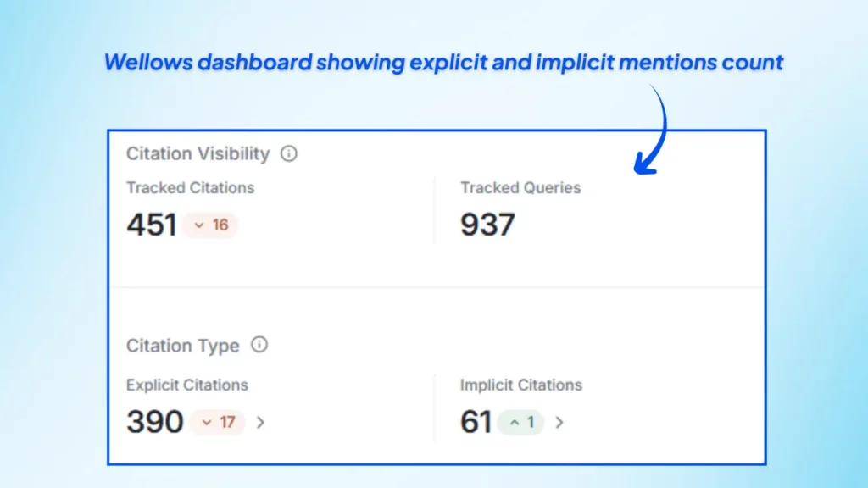
Task: Expand the downward chevron next to 451
Action: tap(198, 225)
